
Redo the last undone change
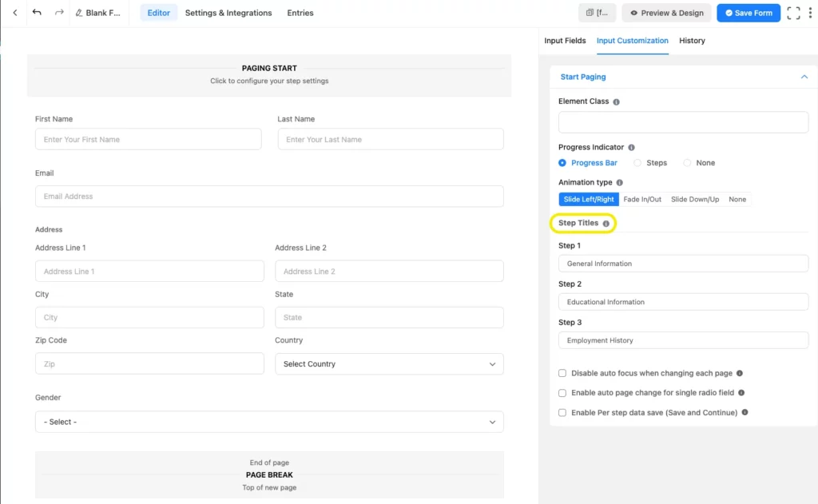[x=59, y=13]
